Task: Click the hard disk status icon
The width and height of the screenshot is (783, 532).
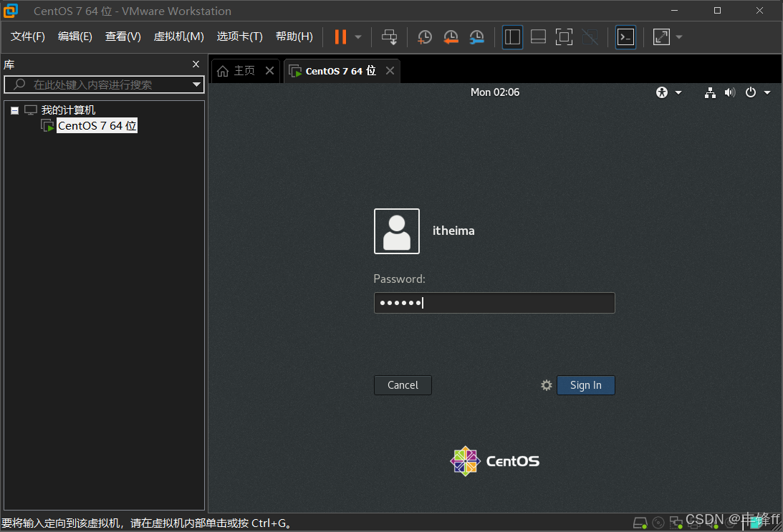Action: (x=640, y=523)
